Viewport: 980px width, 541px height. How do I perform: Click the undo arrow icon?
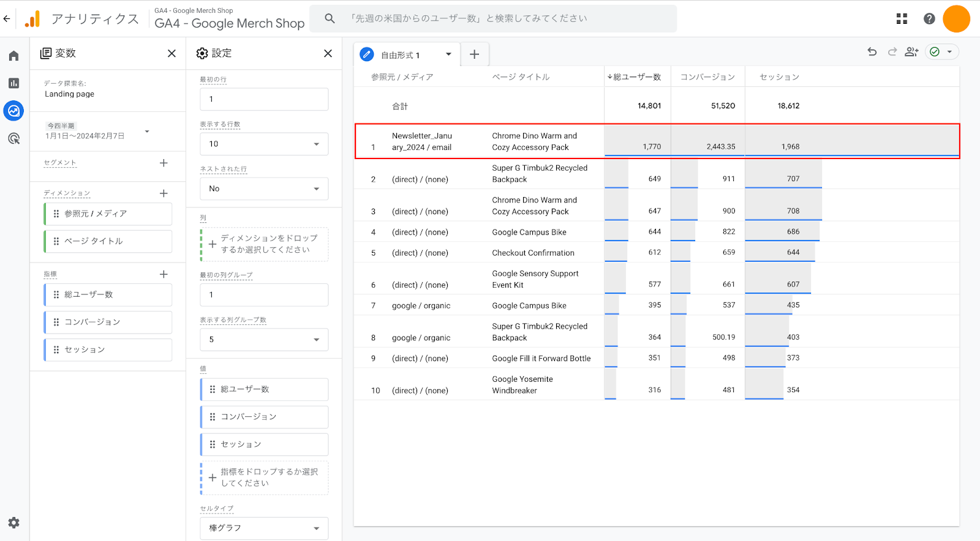(x=872, y=52)
